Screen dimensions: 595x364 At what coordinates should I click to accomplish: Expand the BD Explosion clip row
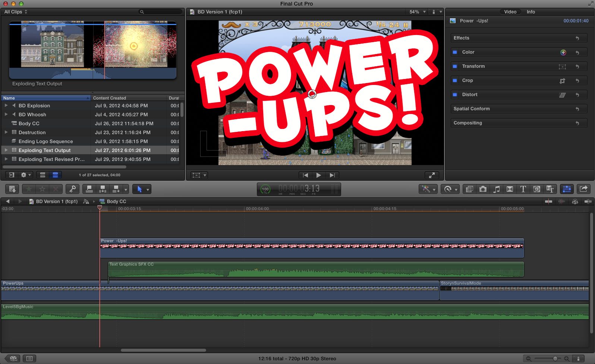pos(6,105)
